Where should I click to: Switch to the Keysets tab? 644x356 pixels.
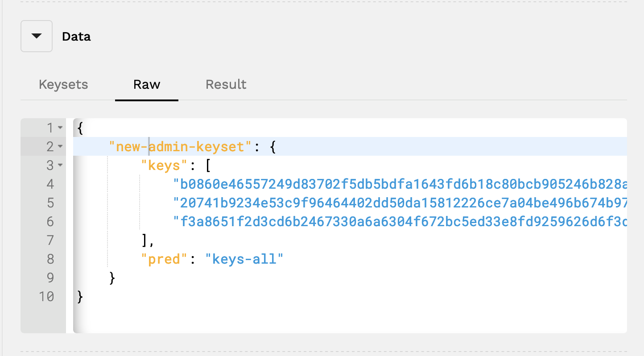tap(63, 84)
